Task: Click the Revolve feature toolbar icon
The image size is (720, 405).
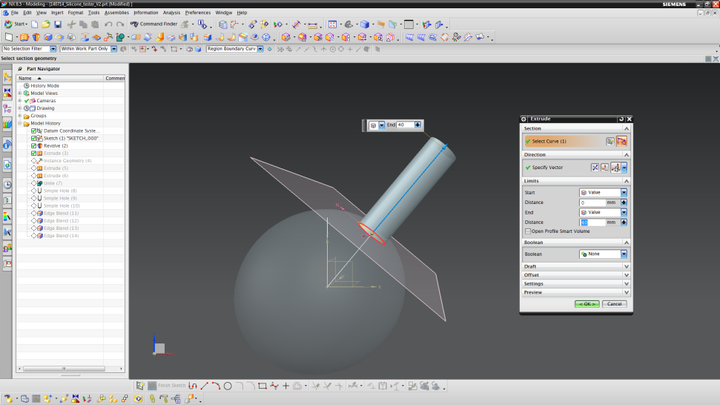Action: (36, 37)
